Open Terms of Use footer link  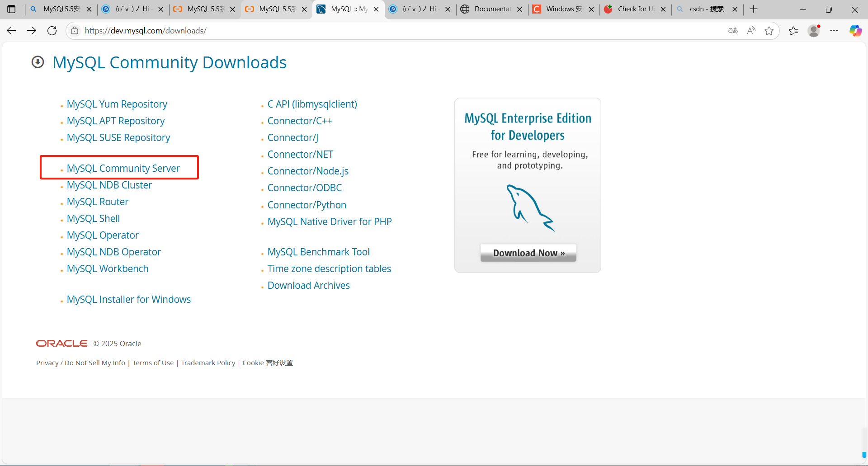click(x=153, y=363)
